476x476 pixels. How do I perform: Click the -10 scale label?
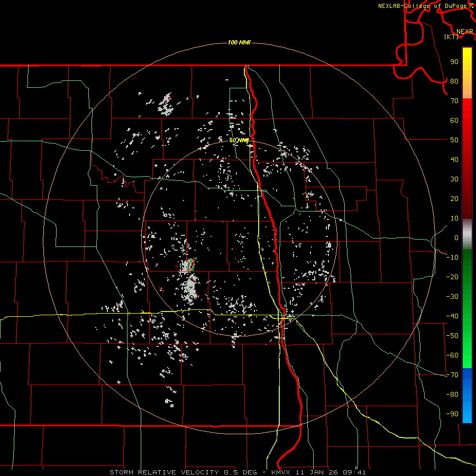(x=452, y=258)
